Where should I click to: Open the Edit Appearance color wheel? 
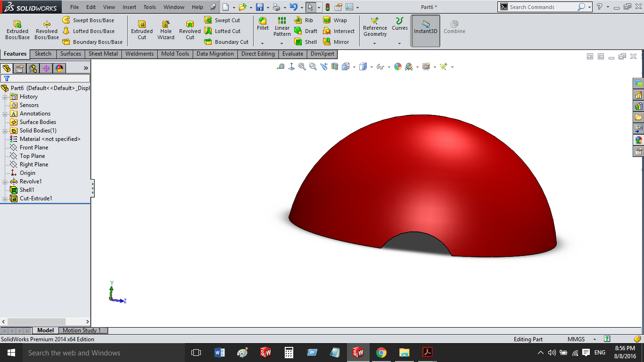(398, 67)
